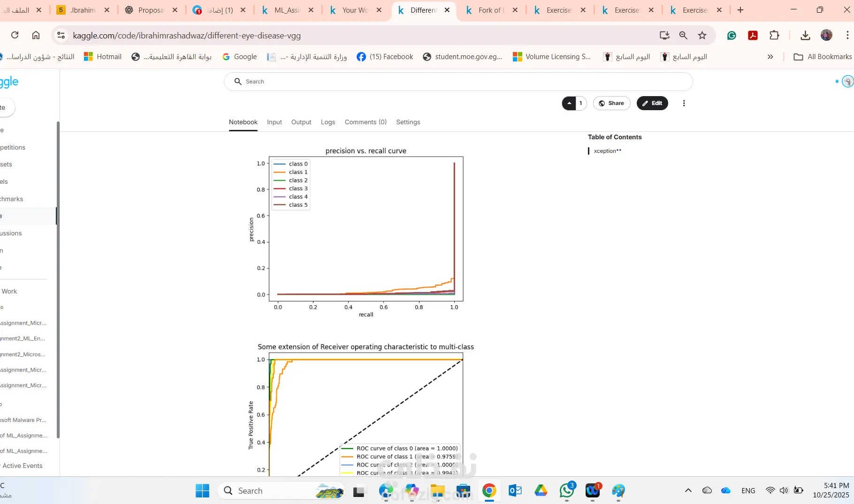
Task: Click the Kaggle user avatar at top right
Action: click(847, 82)
